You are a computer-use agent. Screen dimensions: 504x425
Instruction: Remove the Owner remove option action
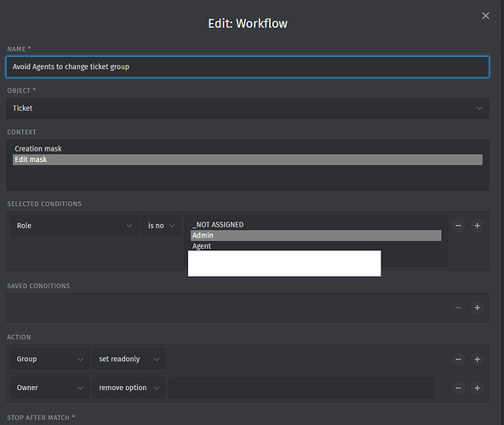[x=458, y=388]
